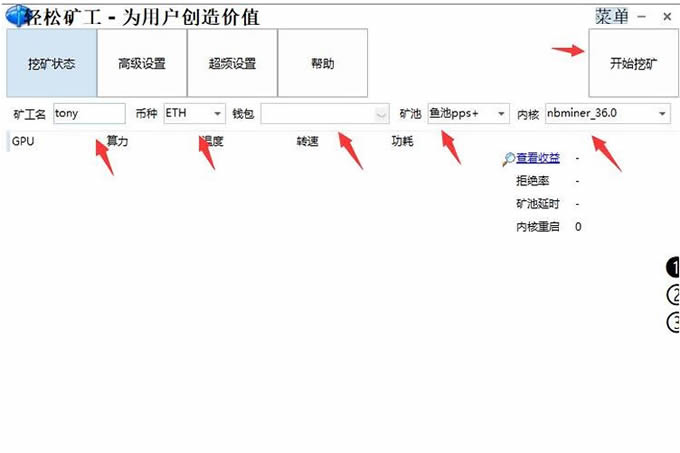
Task: Click the 币种 label
Action: point(146,114)
